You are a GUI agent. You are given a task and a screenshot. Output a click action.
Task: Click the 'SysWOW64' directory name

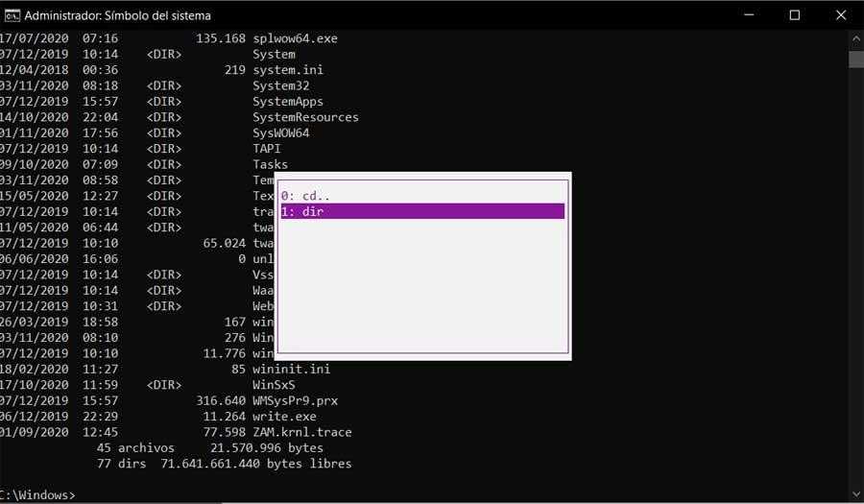[281, 133]
